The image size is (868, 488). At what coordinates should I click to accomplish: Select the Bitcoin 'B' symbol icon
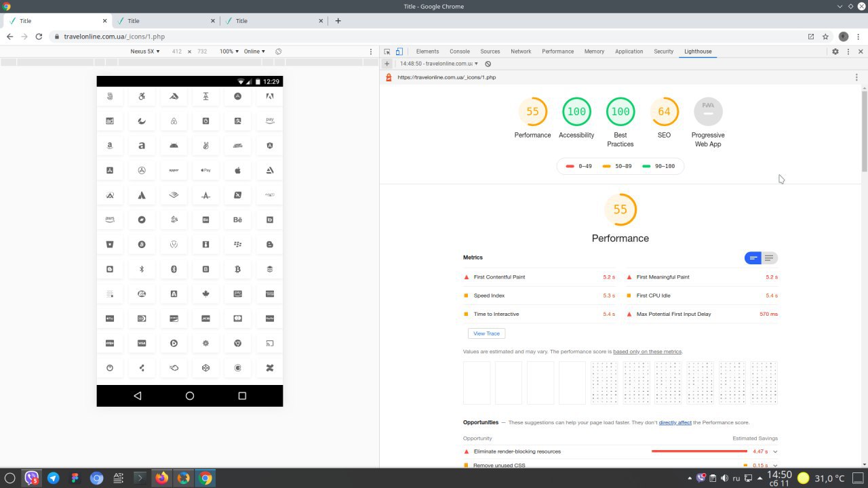pyautogui.click(x=237, y=269)
